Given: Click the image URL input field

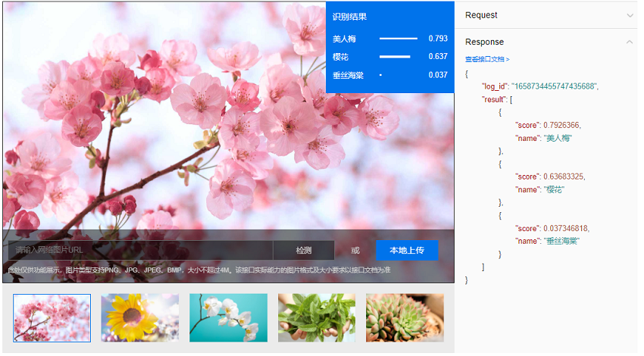Looking at the screenshot, I should pyautogui.click(x=141, y=250).
